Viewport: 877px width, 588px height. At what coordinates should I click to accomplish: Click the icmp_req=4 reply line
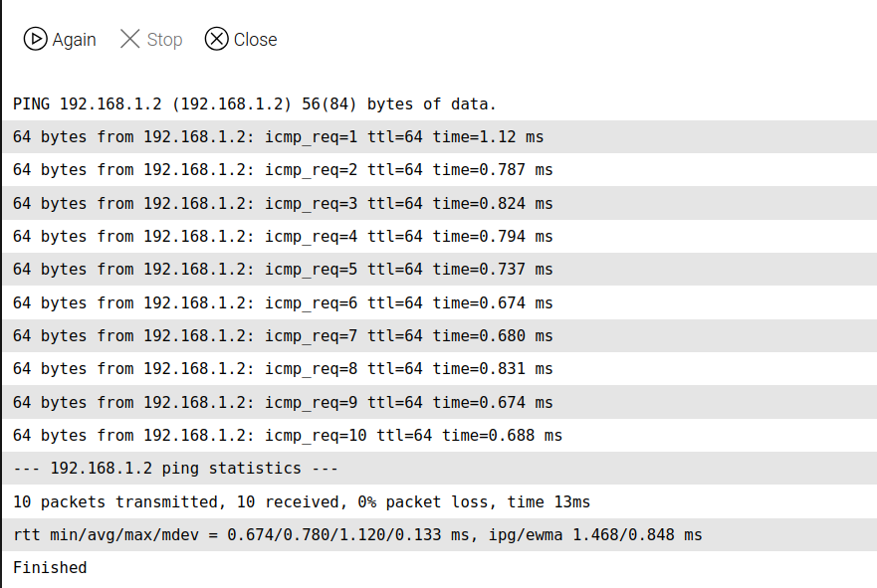coord(283,237)
